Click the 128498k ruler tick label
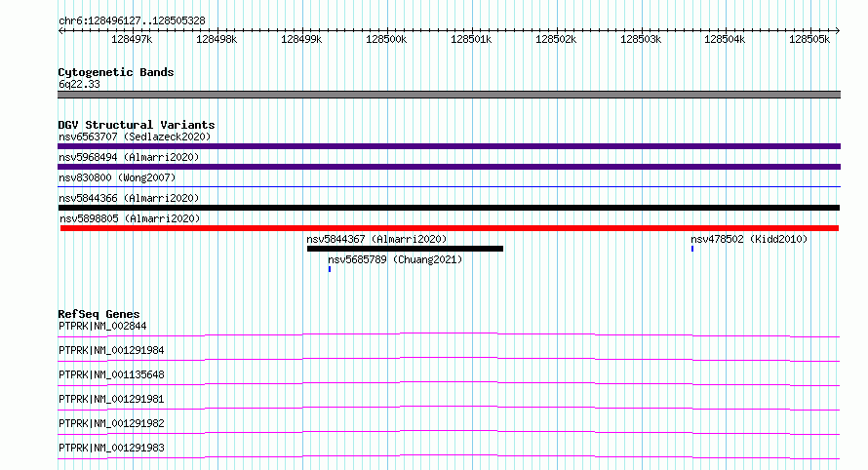 [217, 39]
